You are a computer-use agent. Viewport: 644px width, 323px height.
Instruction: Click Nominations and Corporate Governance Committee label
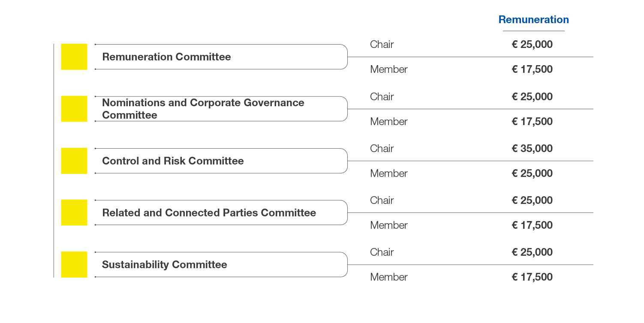click(203, 109)
